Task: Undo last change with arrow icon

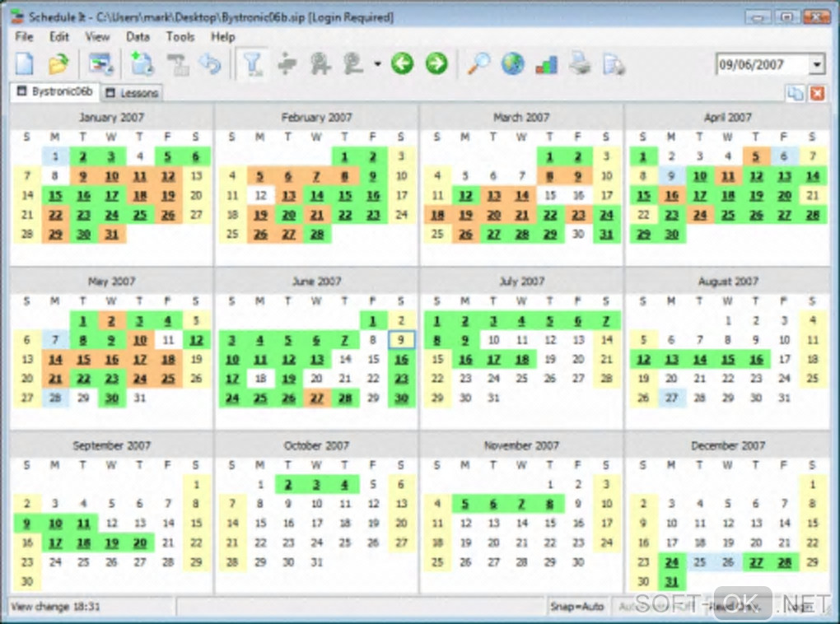Action: coord(210,64)
